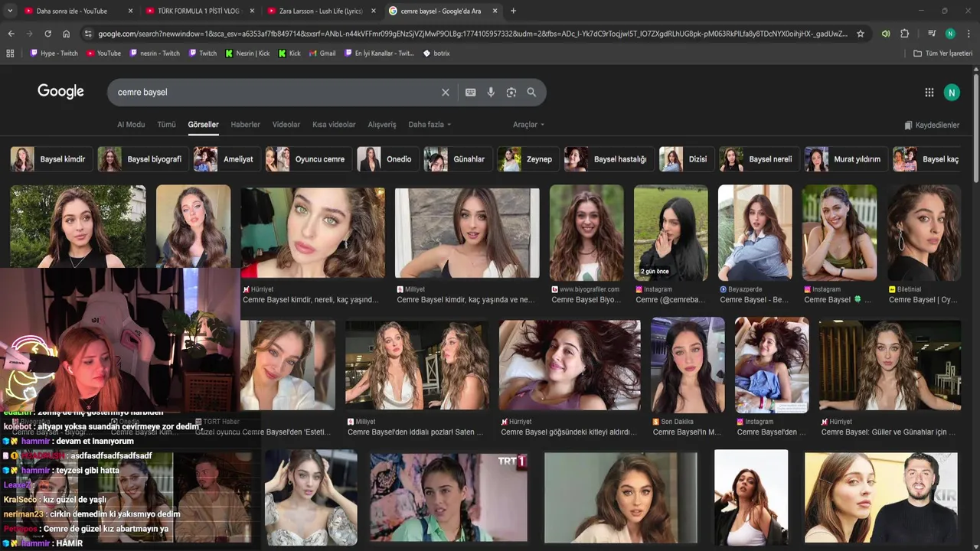
Task: Submit the search with the magnifier icon
Action: [531, 93]
